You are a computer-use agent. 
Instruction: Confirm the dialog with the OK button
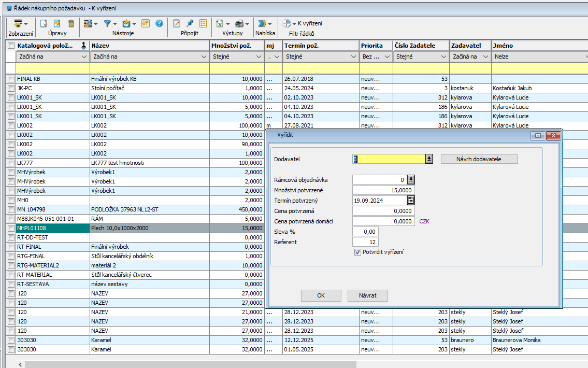point(321,295)
